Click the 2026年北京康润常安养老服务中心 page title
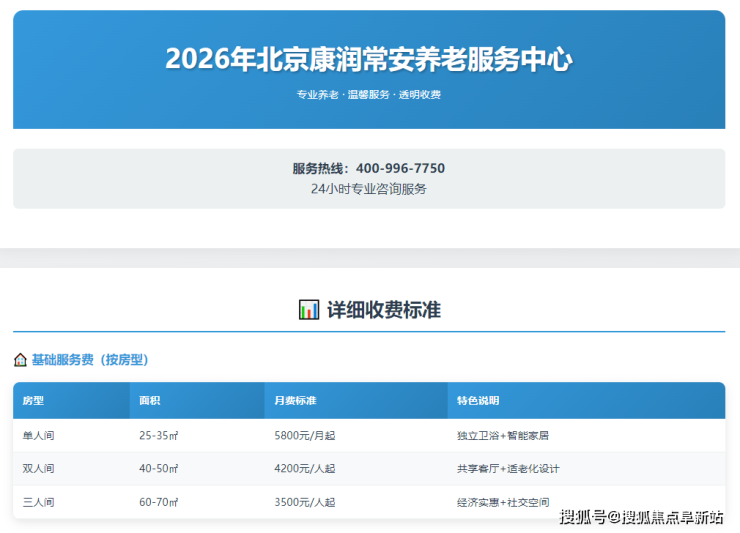The image size is (740, 533). coord(368,59)
